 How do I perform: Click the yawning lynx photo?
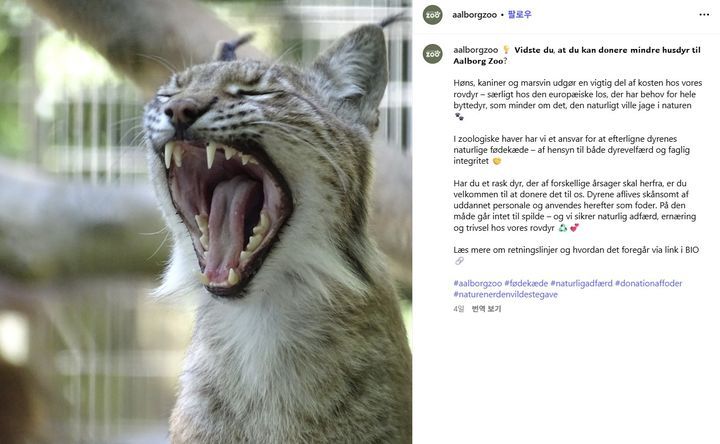(x=206, y=222)
